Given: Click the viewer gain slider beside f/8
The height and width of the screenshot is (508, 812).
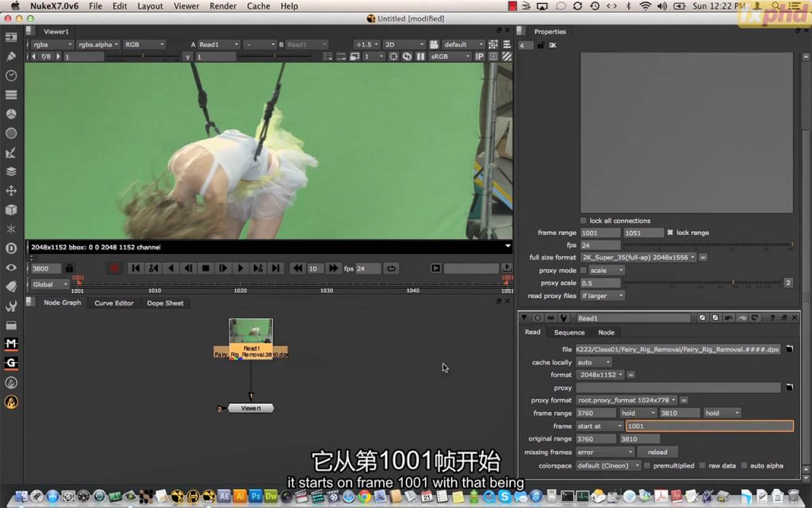Looking at the screenshot, I should tap(143, 56).
